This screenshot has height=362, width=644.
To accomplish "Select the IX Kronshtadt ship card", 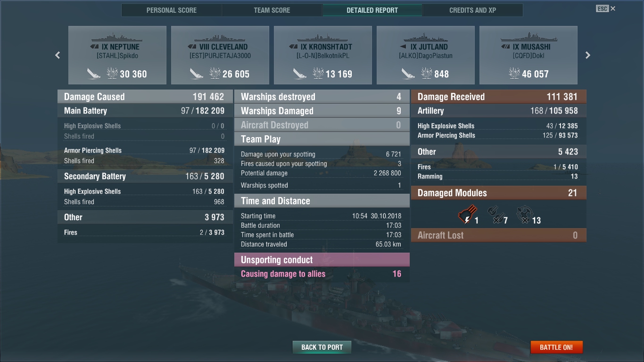I will 323,55.
